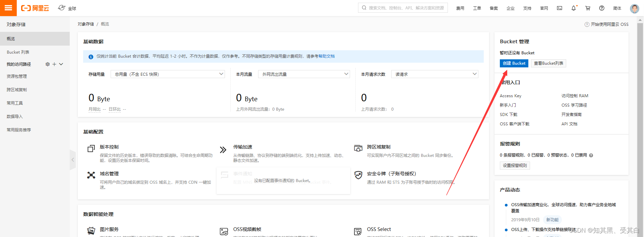
Task: Open the Access Key link
Action: 511,96
